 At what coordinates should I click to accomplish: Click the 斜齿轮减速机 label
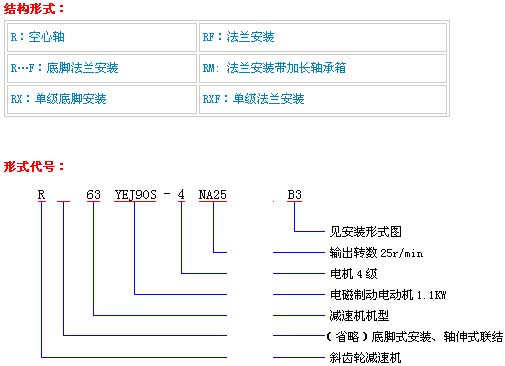365,358
